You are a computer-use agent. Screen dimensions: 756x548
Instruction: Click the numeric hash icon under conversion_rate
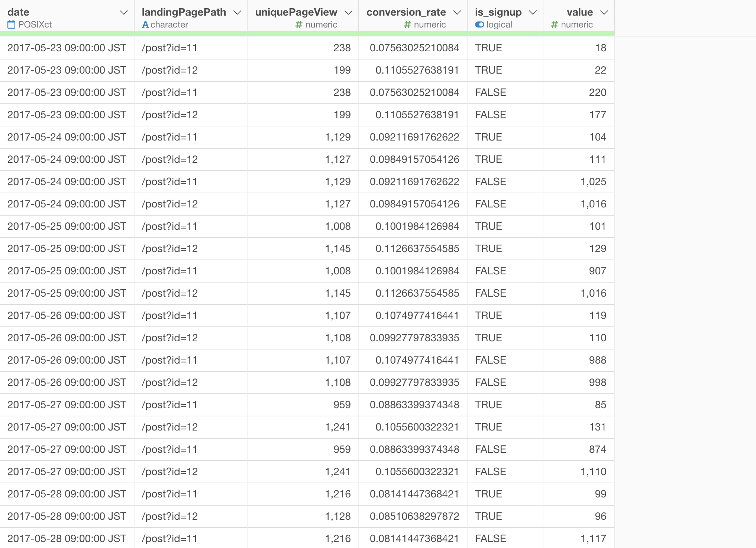click(x=407, y=25)
